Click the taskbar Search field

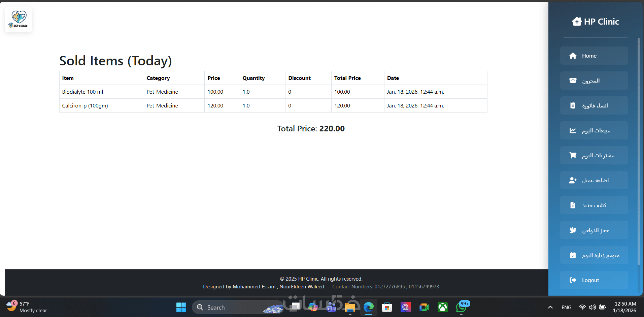[238, 308]
